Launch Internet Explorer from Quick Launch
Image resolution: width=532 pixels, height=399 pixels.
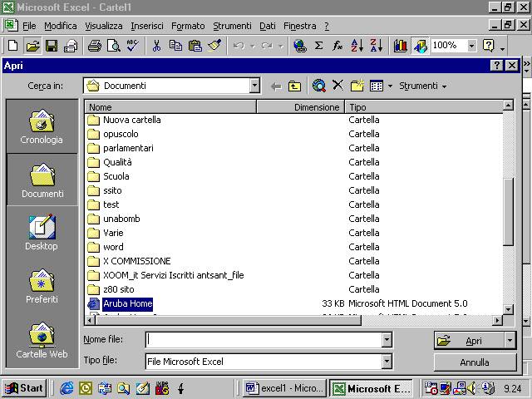click(x=66, y=388)
